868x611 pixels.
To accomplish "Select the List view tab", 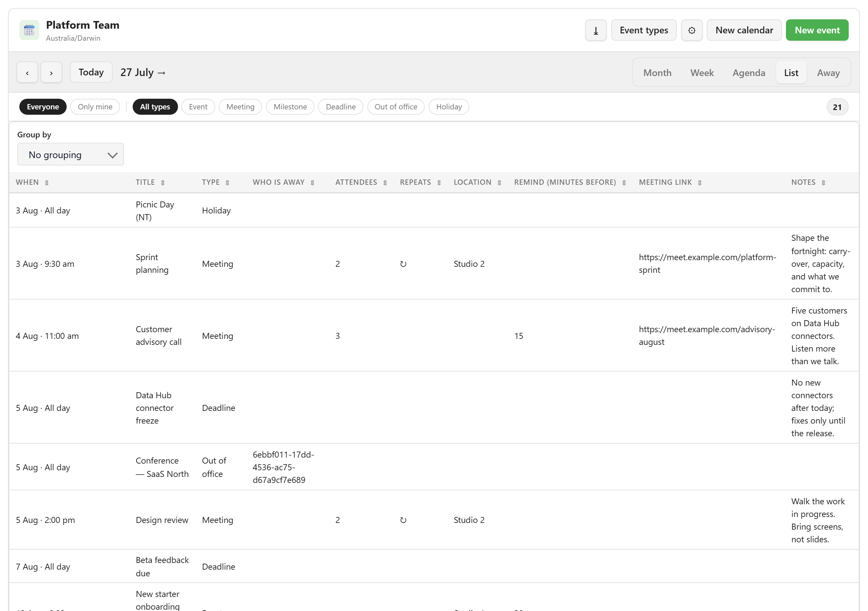I will 791,73.
